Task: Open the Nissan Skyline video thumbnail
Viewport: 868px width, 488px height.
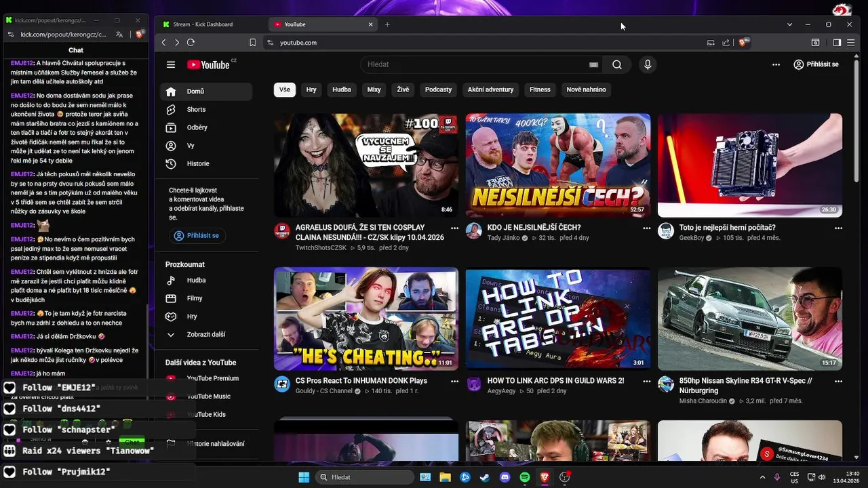Action: click(750, 319)
